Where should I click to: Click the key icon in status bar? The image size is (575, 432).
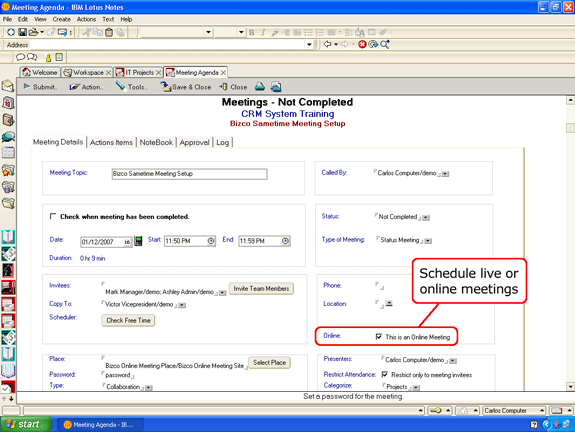pos(435,410)
